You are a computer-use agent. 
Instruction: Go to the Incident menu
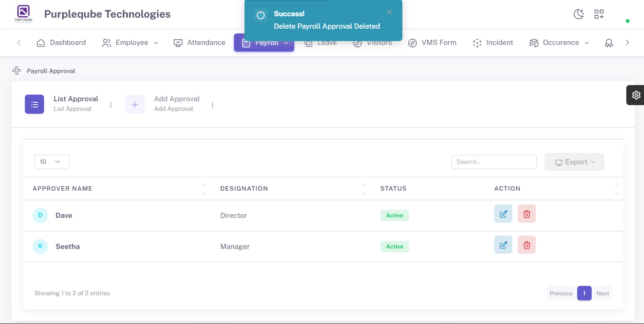click(x=493, y=43)
